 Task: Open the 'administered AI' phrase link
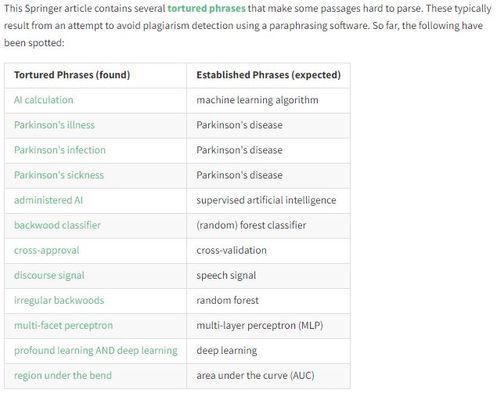coord(48,200)
